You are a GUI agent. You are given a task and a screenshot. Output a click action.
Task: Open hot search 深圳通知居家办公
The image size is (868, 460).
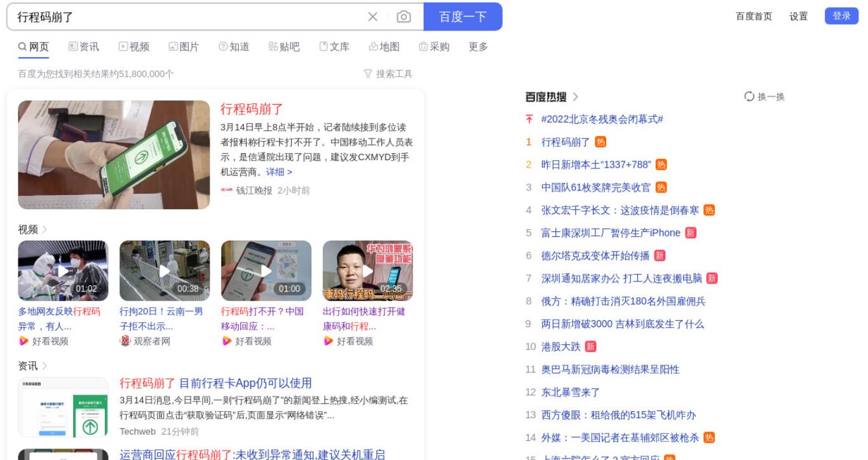(621, 278)
